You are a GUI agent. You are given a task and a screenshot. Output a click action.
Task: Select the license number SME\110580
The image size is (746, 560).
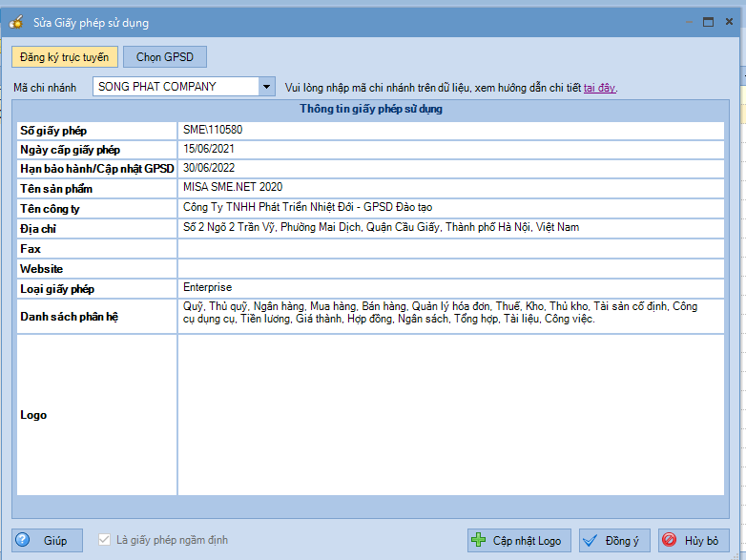[x=213, y=130]
